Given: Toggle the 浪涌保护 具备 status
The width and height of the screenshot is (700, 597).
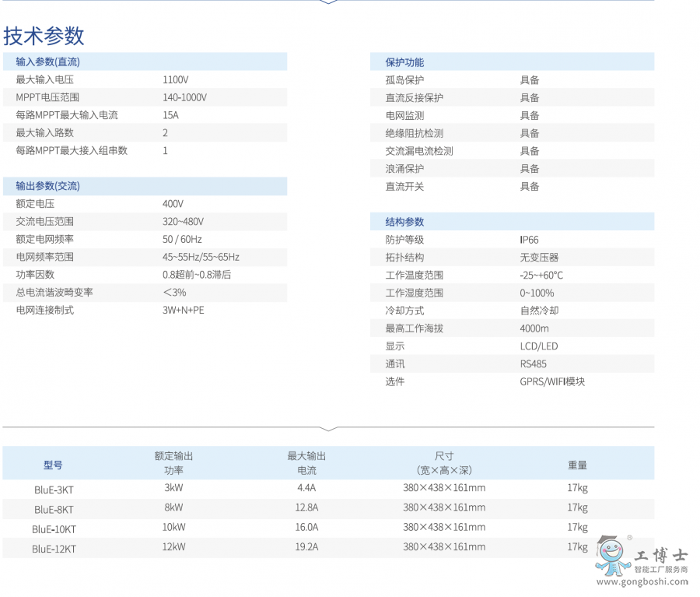Looking at the screenshot, I should [529, 168].
